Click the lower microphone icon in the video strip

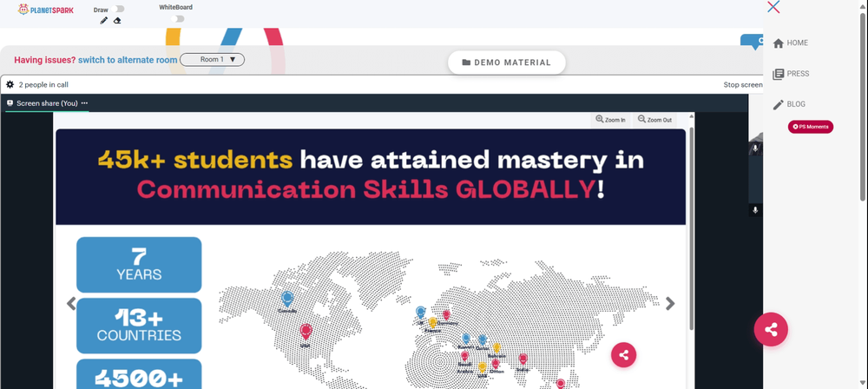[755, 210]
